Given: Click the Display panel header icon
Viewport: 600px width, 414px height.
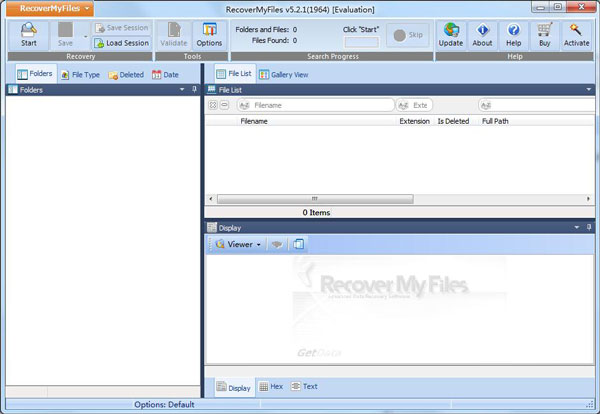Looking at the screenshot, I should 212,228.
